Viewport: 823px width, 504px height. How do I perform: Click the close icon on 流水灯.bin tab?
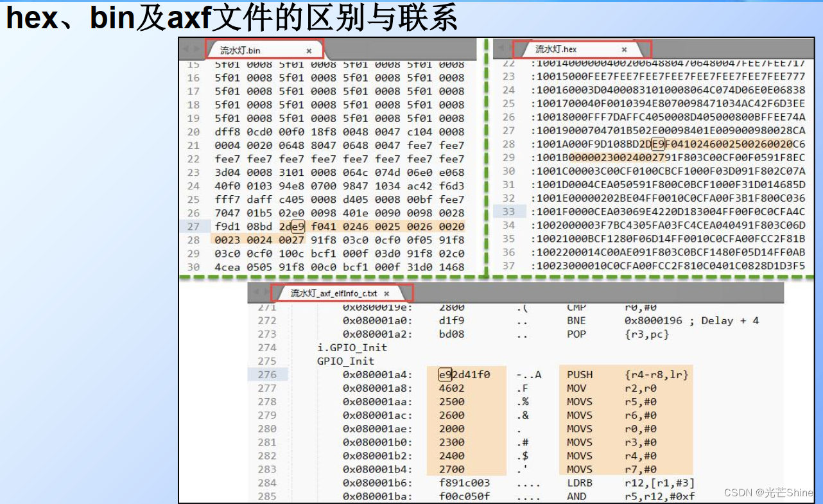308,51
